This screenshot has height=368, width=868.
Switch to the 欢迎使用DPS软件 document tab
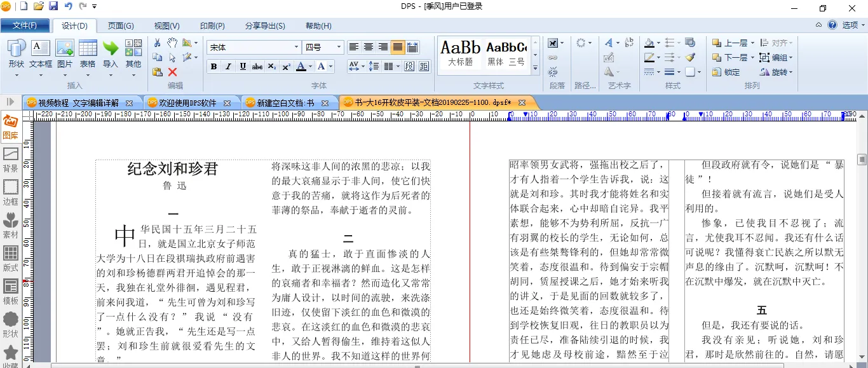187,102
